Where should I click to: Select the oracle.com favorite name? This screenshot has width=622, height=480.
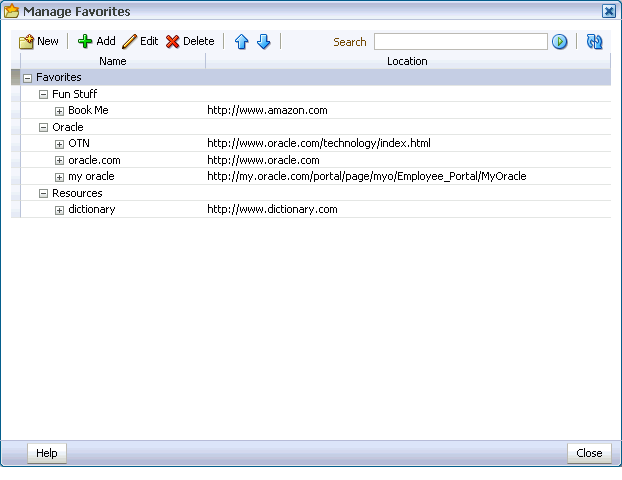coord(94,160)
